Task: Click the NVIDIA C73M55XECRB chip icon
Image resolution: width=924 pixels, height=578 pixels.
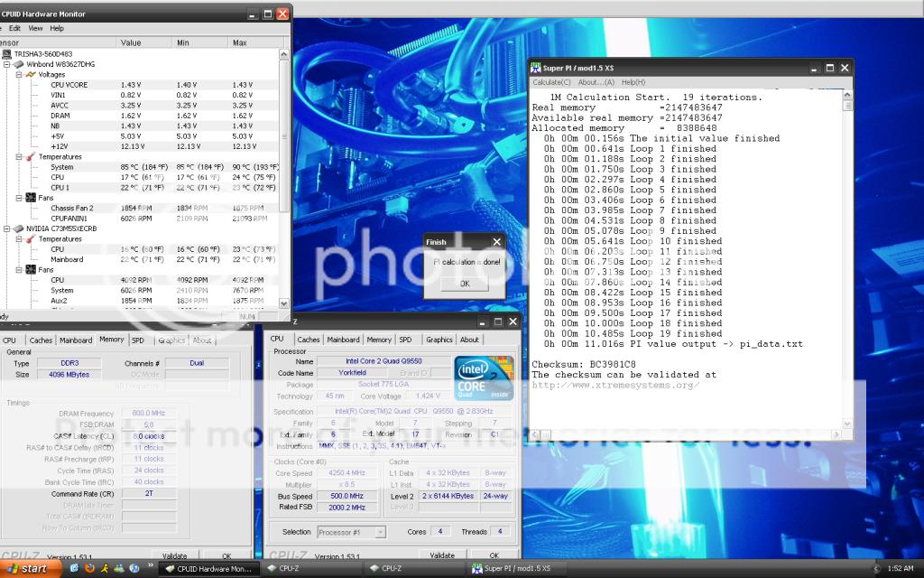Action: 18,228
